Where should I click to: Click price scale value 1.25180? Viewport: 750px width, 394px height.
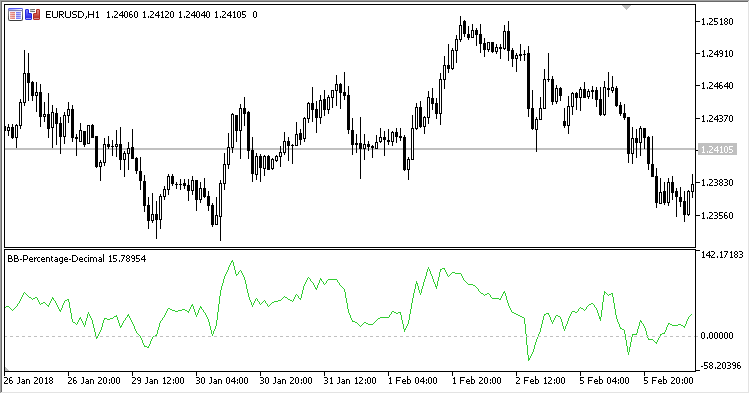(x=717, y=22)
